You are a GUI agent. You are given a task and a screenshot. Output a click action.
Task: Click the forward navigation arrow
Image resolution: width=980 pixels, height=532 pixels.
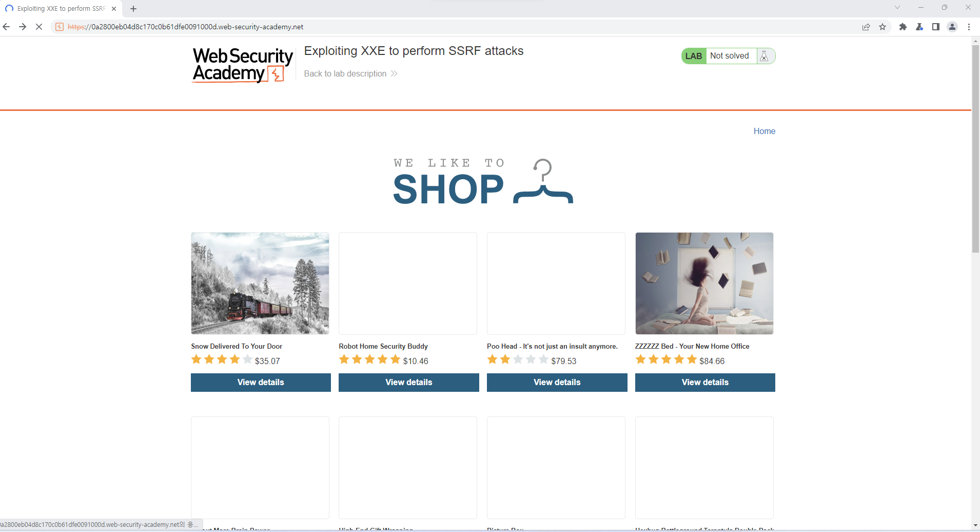23,27
